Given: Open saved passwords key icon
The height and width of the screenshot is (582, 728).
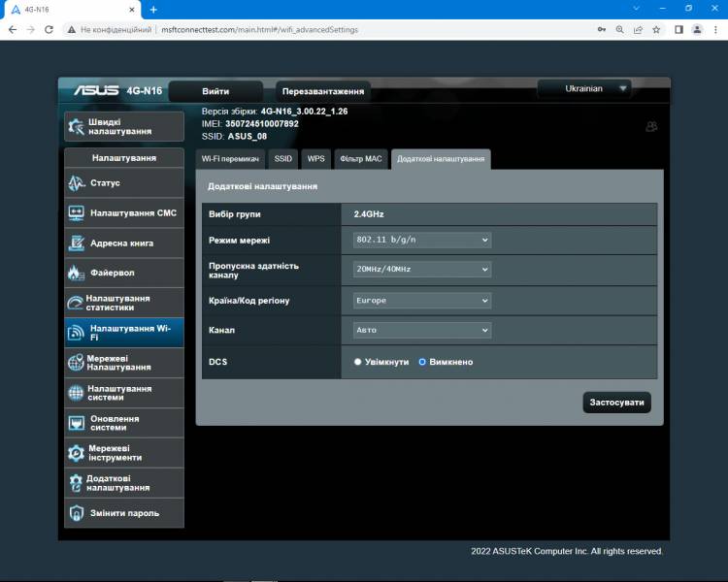Looking at the screenshot, I should (601, 30).
